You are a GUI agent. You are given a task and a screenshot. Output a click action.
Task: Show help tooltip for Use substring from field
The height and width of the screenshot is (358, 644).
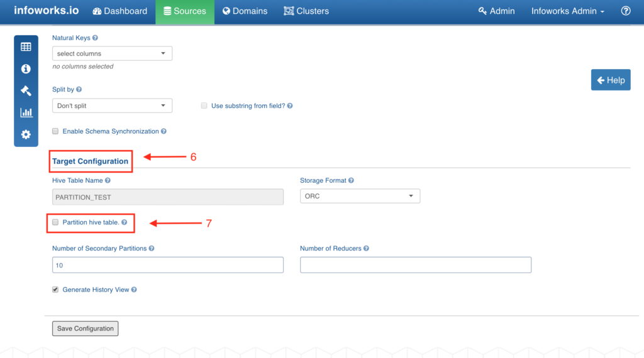tap(290, 106)
